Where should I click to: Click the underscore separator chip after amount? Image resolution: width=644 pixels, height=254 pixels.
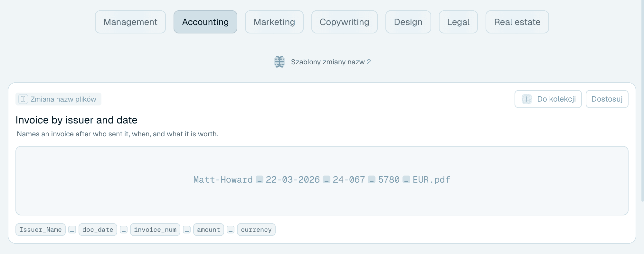click(231, 230)
